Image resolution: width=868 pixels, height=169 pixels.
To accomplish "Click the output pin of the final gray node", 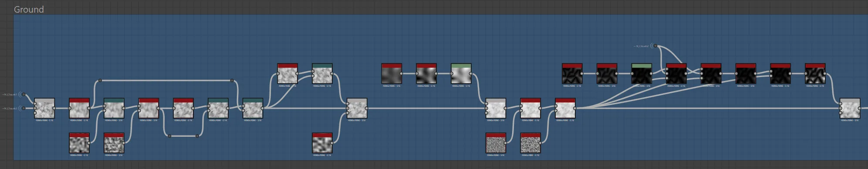I will 860,108.
